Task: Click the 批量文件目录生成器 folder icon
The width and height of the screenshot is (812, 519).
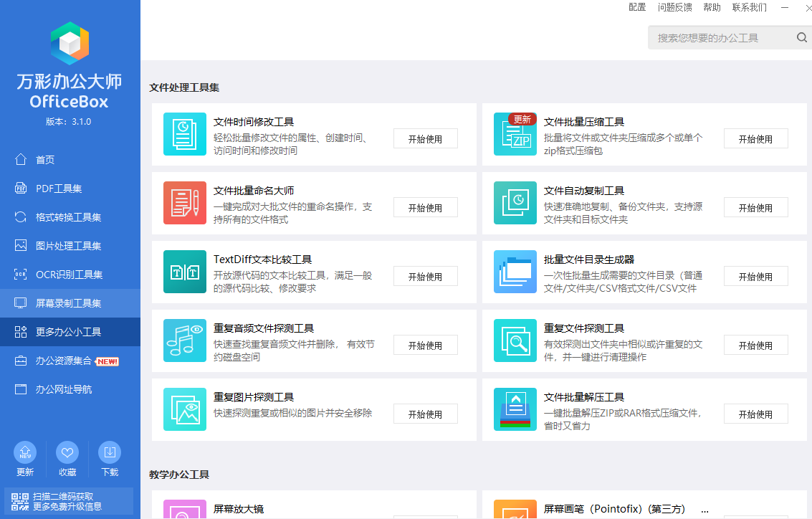Action: (x=515, y=272)
